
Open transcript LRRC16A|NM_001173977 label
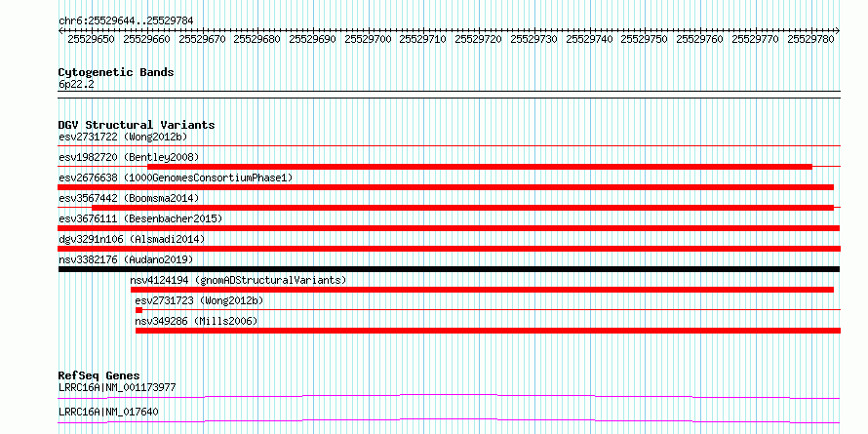tap(117, 387)
